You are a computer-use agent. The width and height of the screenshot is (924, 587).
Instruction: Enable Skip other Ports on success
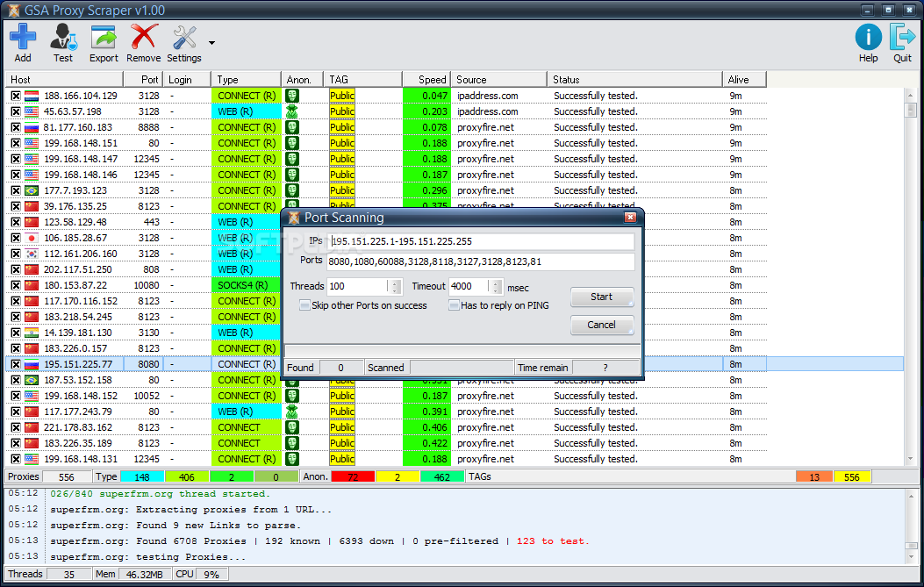(304, 305)
